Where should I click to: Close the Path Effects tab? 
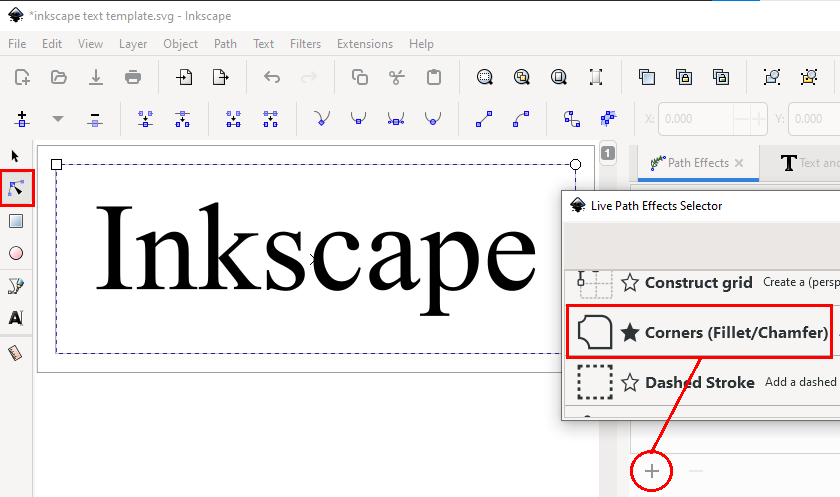(x=739, y=163)
